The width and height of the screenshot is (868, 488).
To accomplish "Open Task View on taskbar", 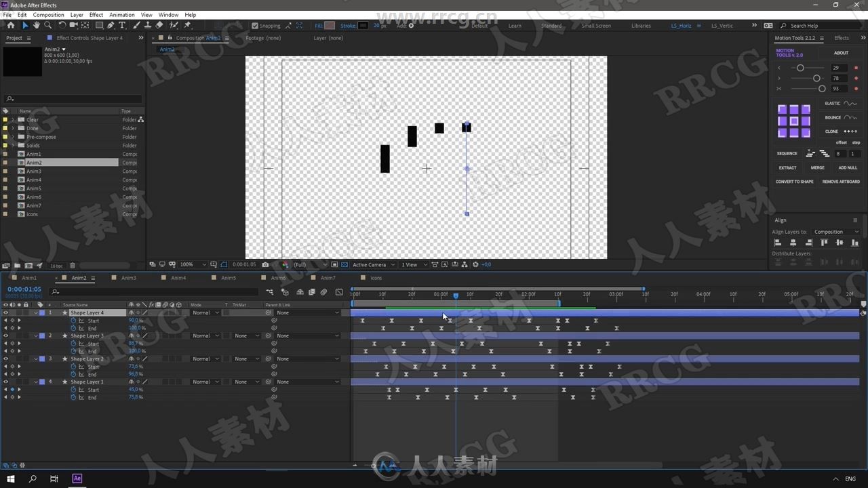I will tap(54, 479).
